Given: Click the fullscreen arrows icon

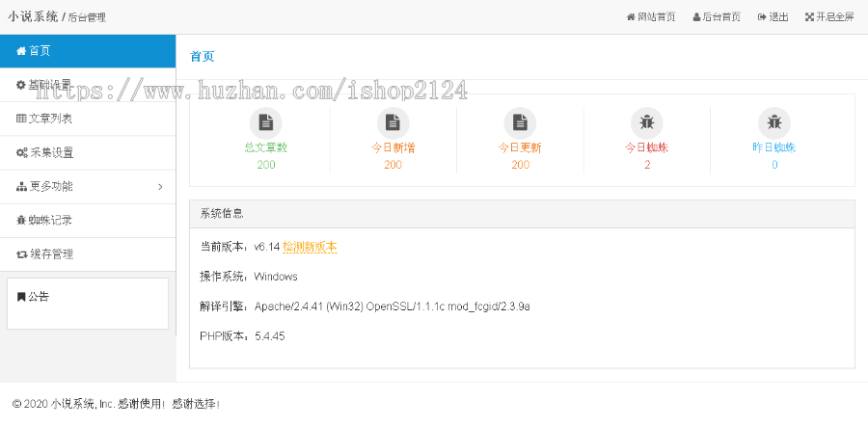Looking at the screenshot, I should tap(809, 17).
